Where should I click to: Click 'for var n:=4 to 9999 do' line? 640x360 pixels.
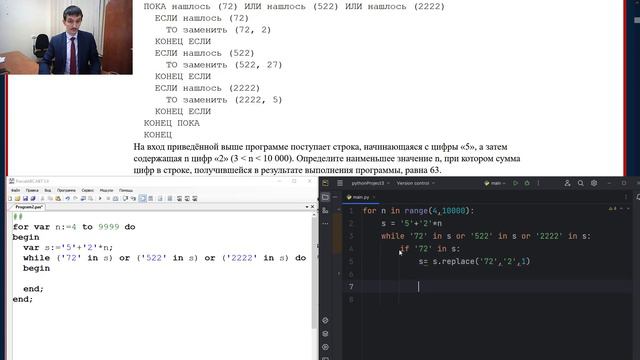(74, 227)
